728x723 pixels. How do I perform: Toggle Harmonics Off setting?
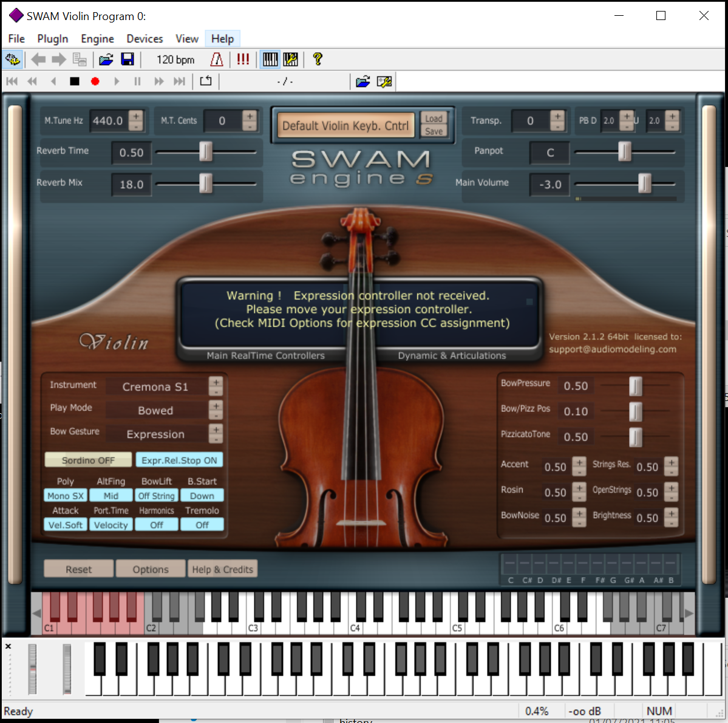(157, 524)
